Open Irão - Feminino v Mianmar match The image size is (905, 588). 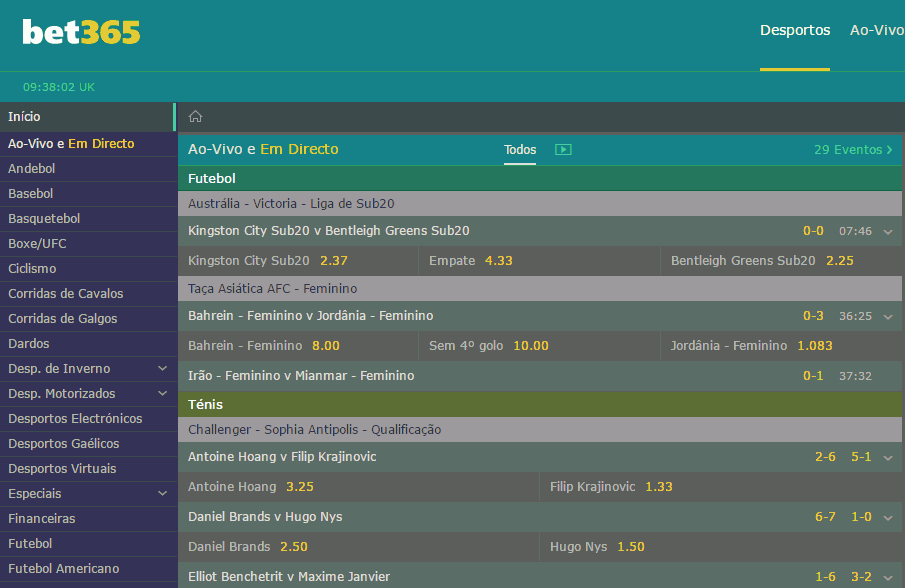point(301,376)
